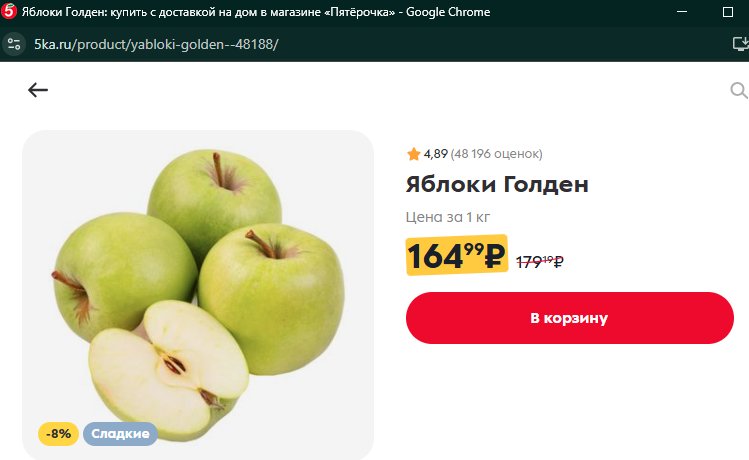749x460 pixels.
Task: Click the Яблоки Голден product title
Action: pyautogui.click(x=497, y=184)
